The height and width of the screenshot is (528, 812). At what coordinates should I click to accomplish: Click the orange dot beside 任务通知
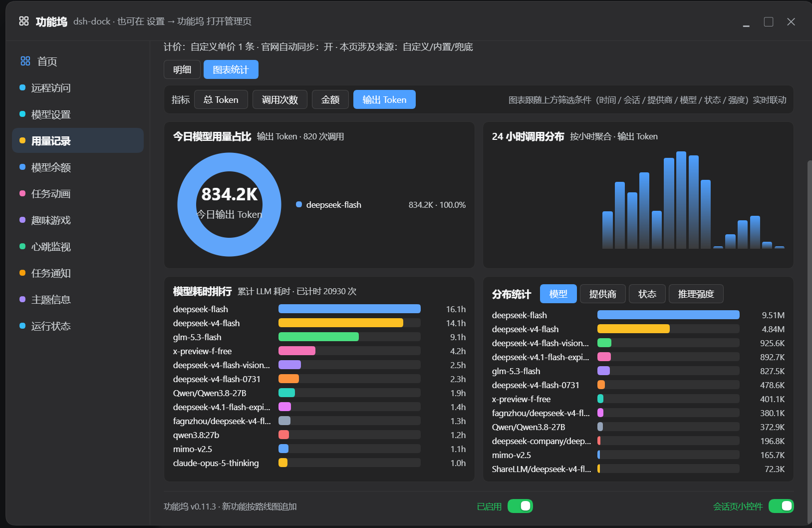coord(22,273)
